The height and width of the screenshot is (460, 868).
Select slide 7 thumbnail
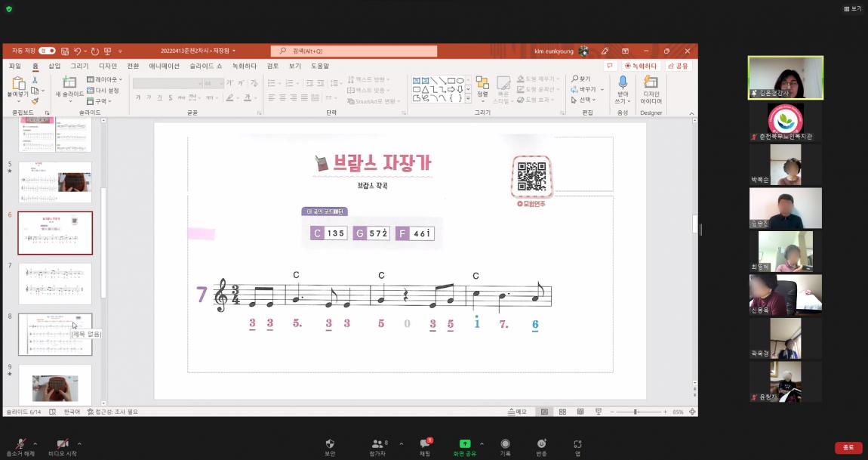pos(55,284)
